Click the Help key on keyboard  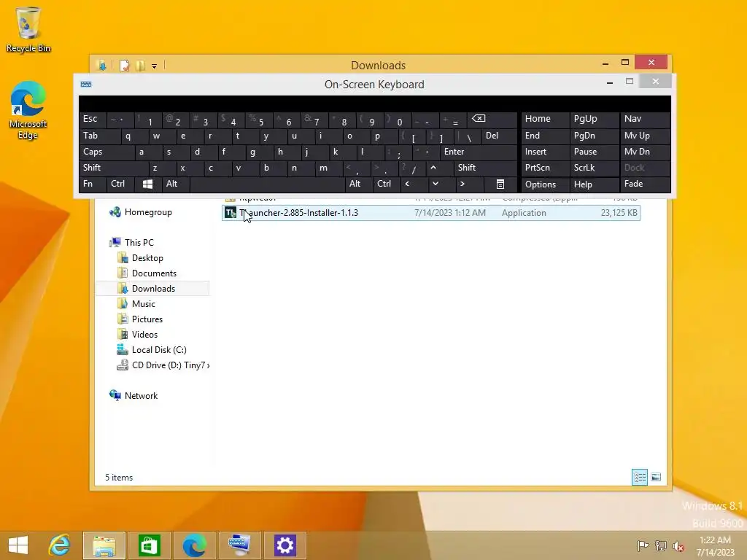tap(595, 184)
